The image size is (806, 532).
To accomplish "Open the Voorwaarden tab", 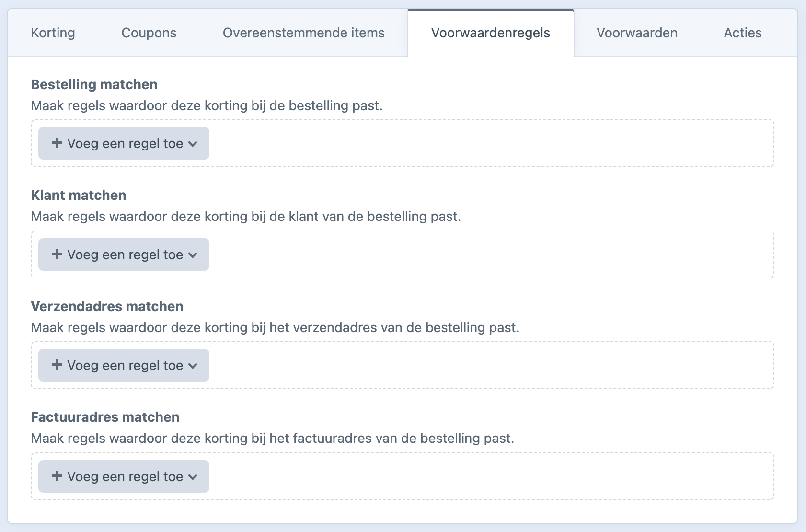I will coord(636,33).
